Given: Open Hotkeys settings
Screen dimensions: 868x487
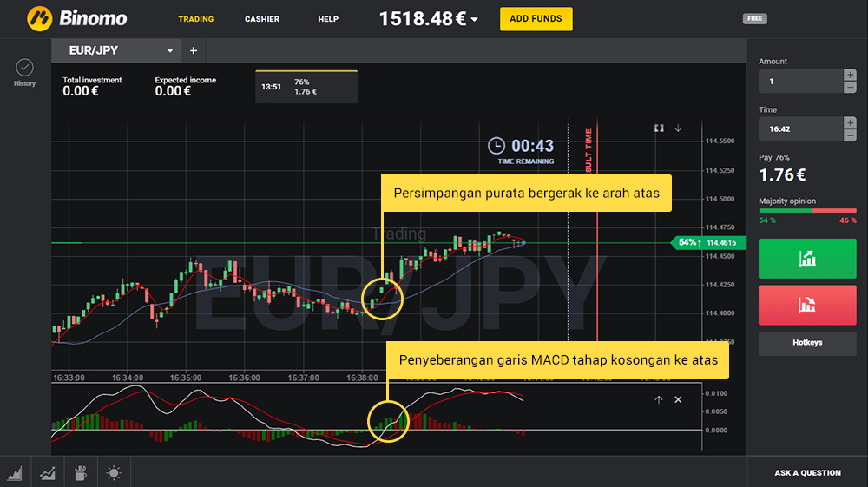Looking at the screenshot, I should [x=807, y=343].
